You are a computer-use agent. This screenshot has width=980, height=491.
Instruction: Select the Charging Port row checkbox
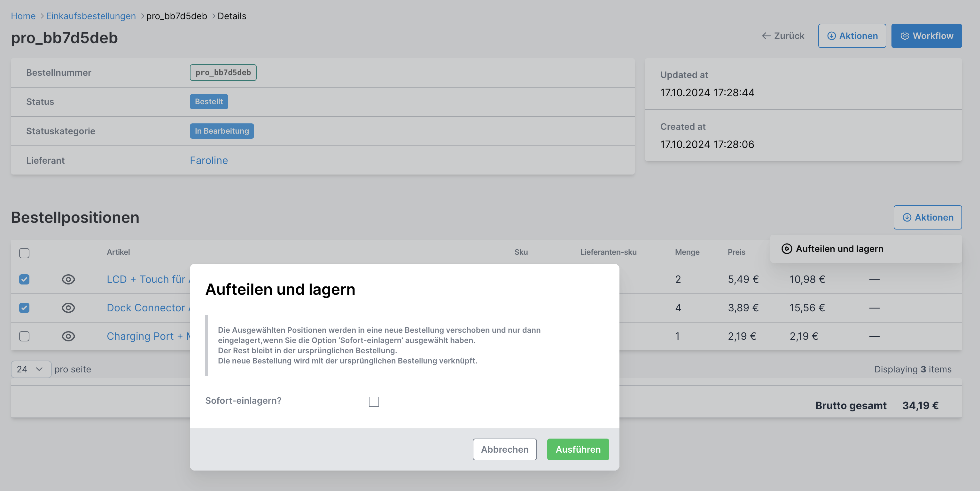pyautogui.click(x=24, y=336)
